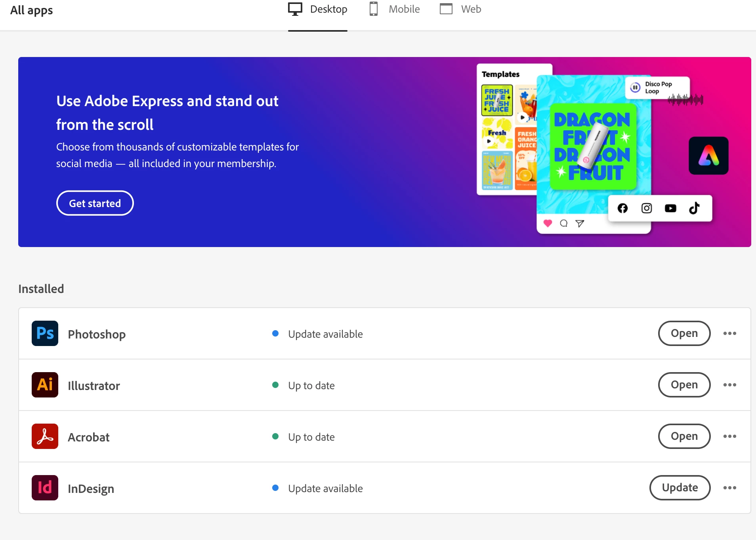Switch to the Mobile tab
This screenshot has width=756, height=540.
(395, 9)
